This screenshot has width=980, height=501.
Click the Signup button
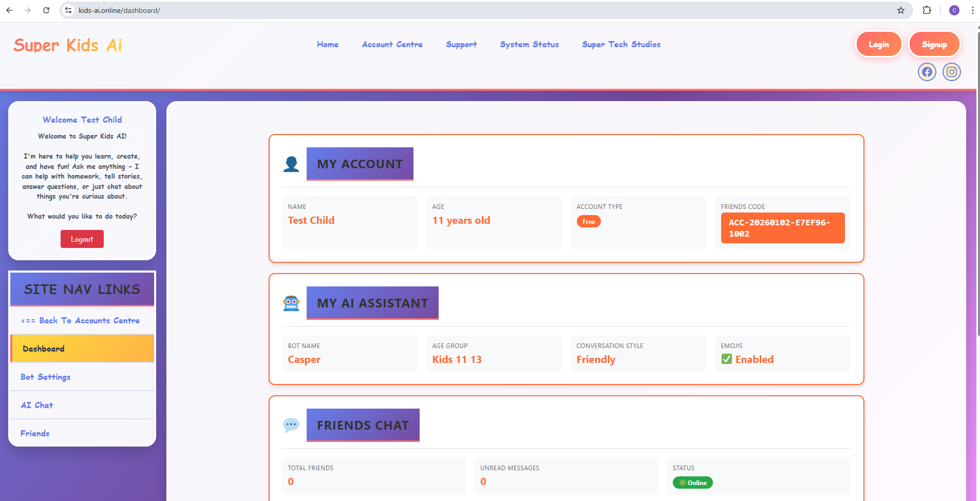point(934,45)
